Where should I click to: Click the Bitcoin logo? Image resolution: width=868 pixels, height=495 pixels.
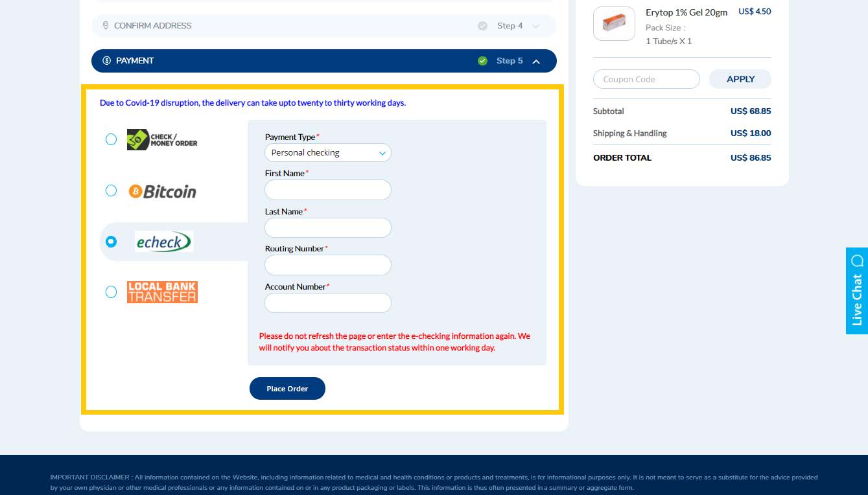click(162, 191)
